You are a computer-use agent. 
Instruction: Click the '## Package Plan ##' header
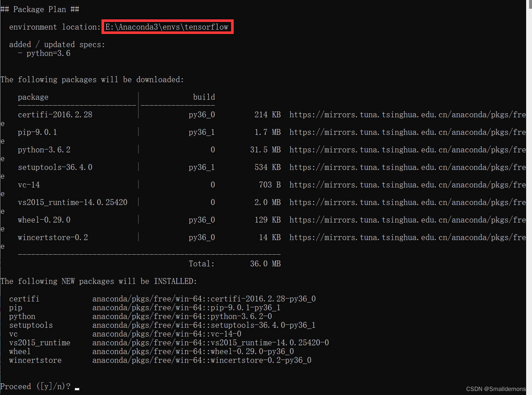tap(40, 10)
